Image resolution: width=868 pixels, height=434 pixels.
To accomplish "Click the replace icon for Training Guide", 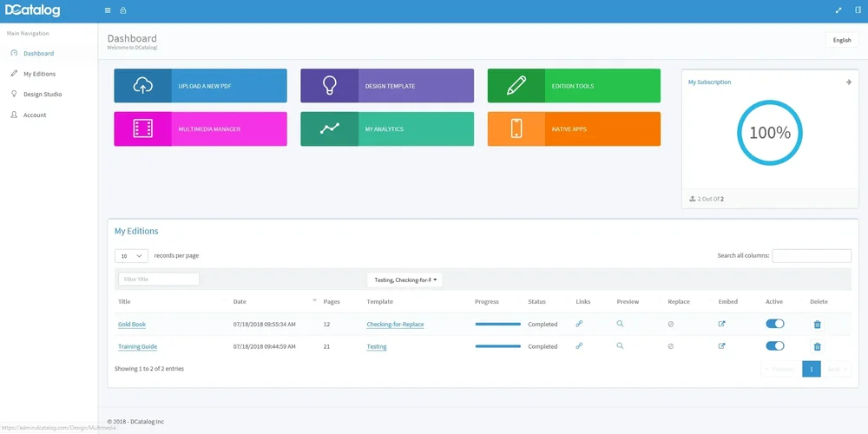I will [x=671, y=346].
